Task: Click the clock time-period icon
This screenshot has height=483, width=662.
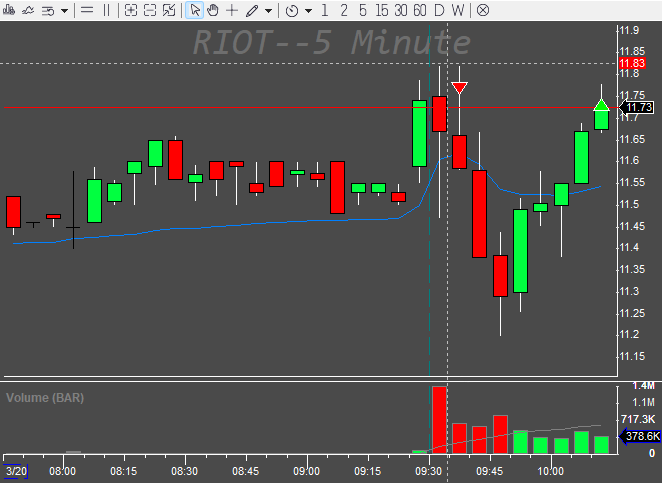Action: point(292,10)
